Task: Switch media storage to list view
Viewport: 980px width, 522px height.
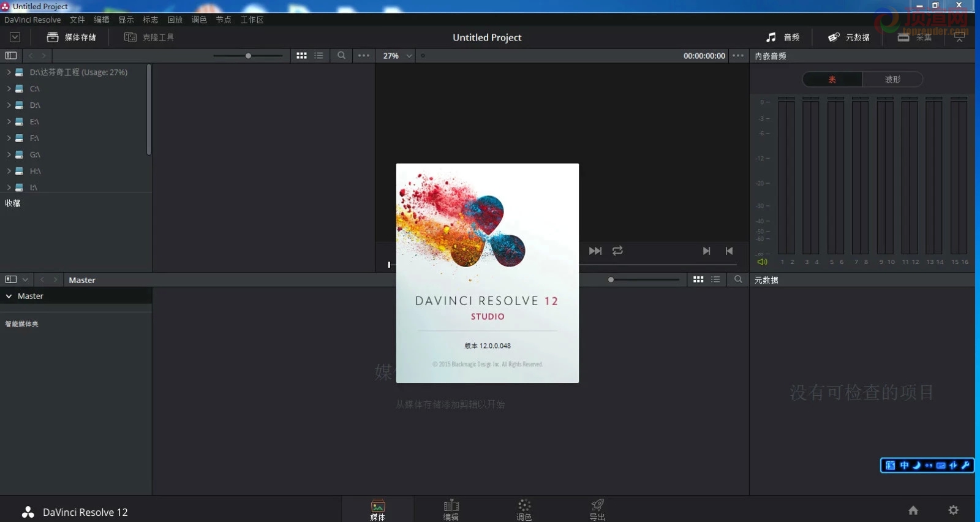Action: point(318,55)
